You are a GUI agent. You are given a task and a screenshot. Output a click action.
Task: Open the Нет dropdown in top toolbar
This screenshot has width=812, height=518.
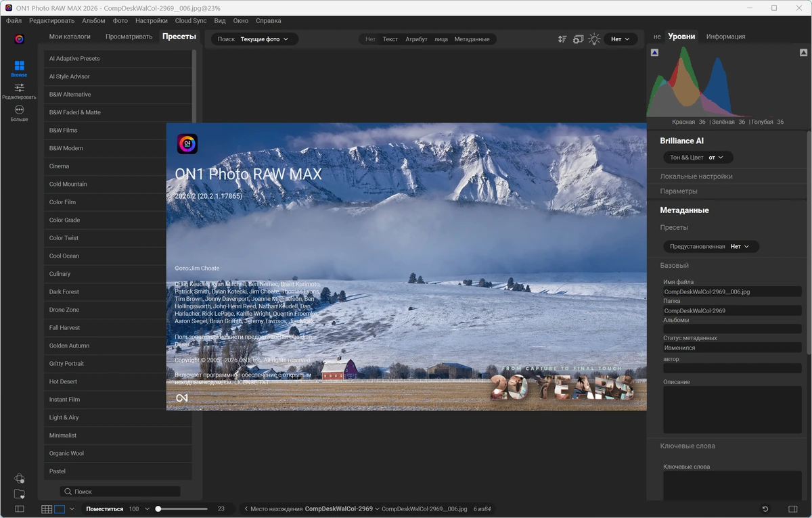point(621,39)
